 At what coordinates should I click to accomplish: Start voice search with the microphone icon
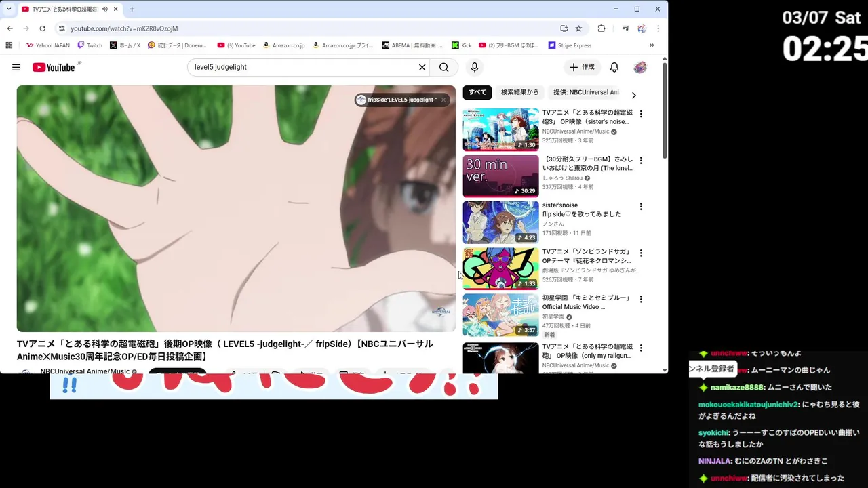point(475,67)
